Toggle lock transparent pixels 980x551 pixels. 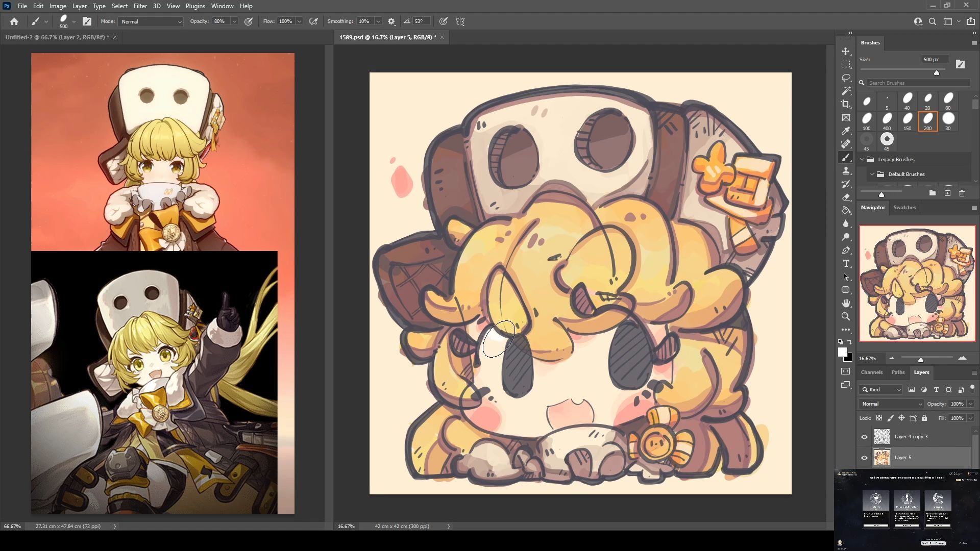tap(879, 418)
